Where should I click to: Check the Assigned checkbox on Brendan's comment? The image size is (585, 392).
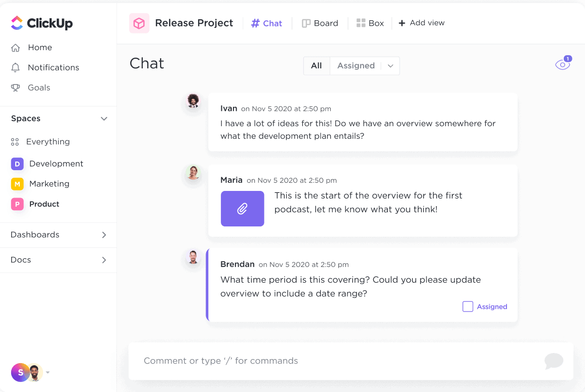(467, 306)
